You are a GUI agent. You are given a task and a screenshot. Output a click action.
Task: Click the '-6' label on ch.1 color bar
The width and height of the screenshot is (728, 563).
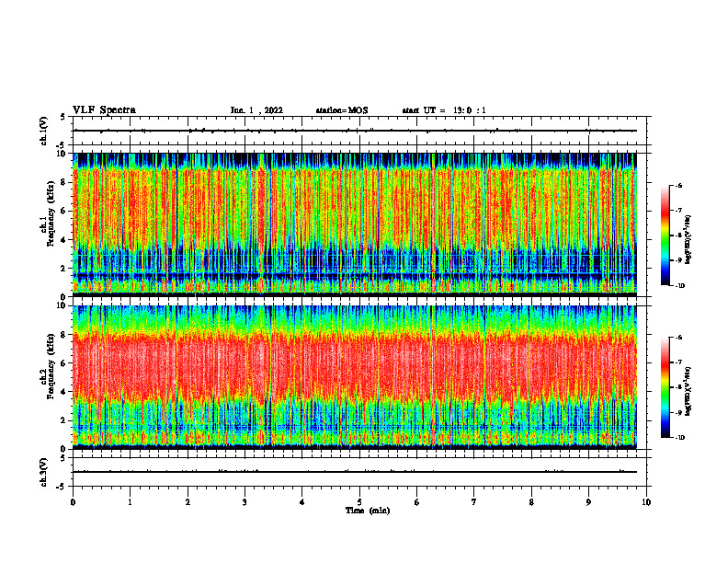[x=678, y=185]
